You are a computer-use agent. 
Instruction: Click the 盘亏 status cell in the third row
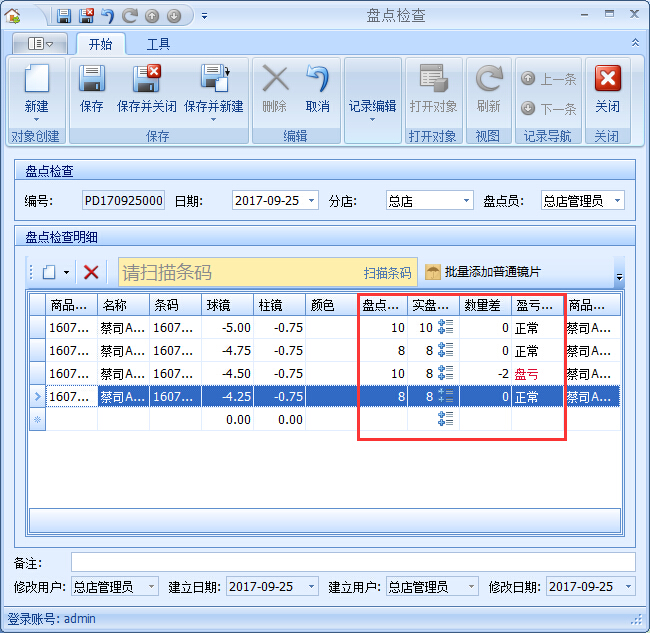click(x=526, y=374)
